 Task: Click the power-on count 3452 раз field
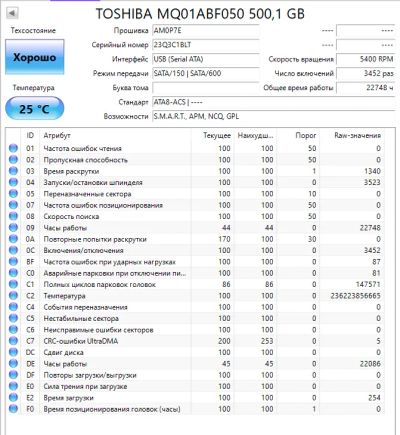tap(366, 73)
